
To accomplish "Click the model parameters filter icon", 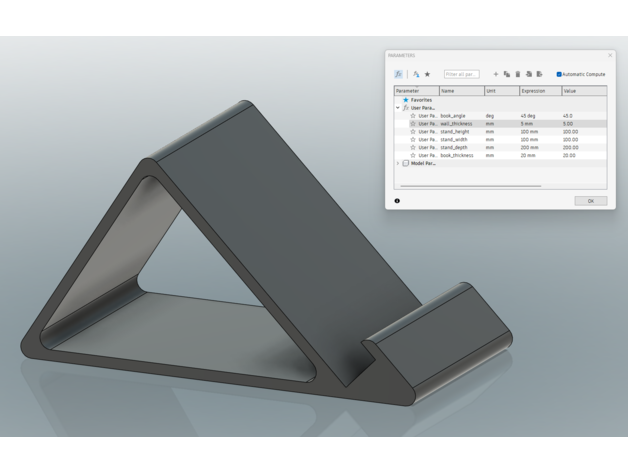I will coord(416,74).
